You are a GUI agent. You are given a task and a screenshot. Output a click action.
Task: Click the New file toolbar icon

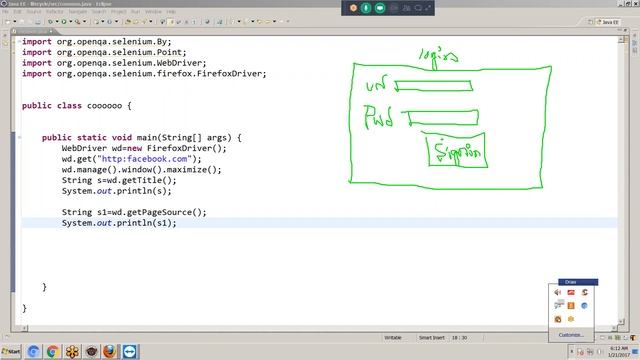(x=8, y=22)
